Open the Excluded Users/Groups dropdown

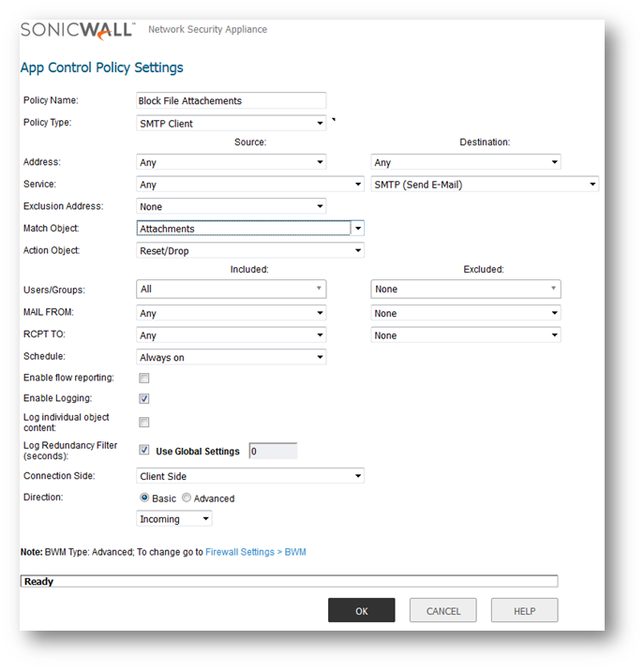466,289
